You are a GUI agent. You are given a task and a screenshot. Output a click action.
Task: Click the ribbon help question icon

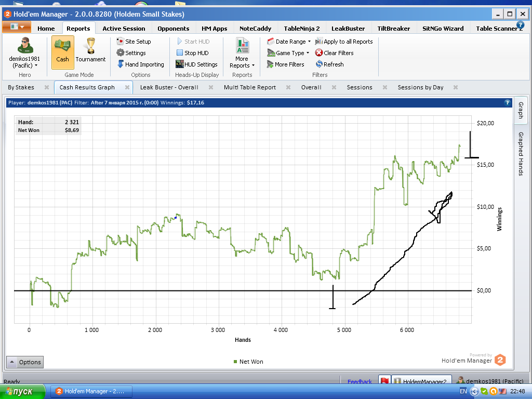click(x=520, y=25)
